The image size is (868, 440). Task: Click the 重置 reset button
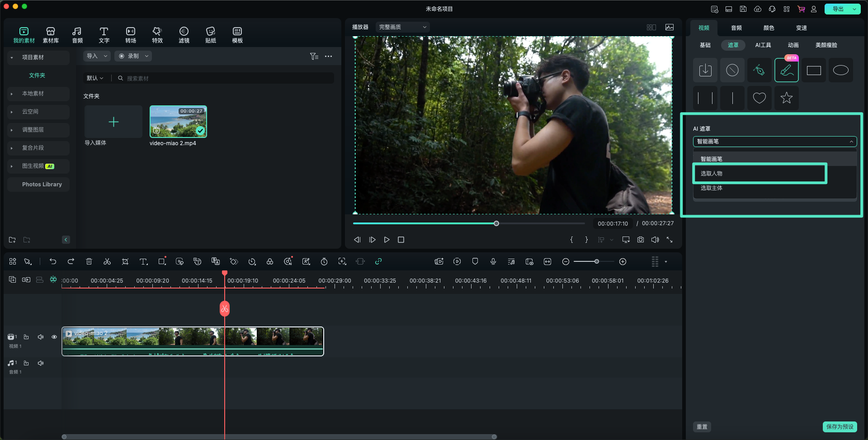tap(702, 426)
